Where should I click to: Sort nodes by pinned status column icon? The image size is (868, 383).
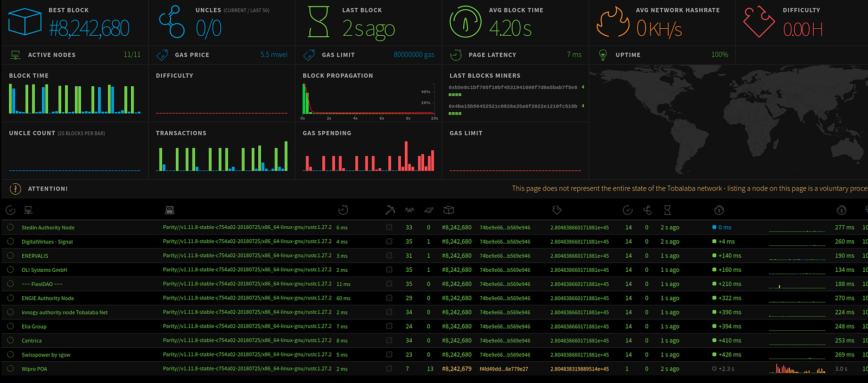[10, 210]
